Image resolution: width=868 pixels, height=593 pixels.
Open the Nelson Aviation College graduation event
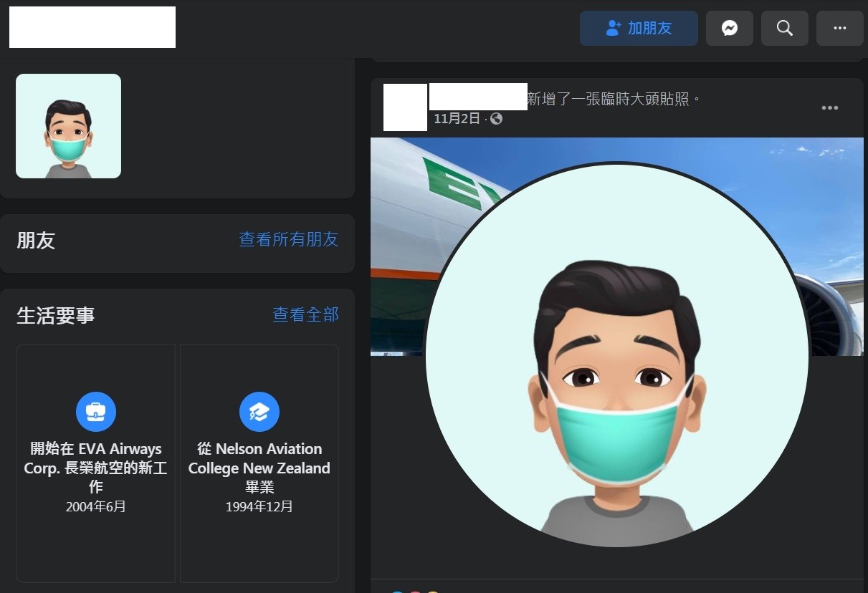[x=259, y=468]
